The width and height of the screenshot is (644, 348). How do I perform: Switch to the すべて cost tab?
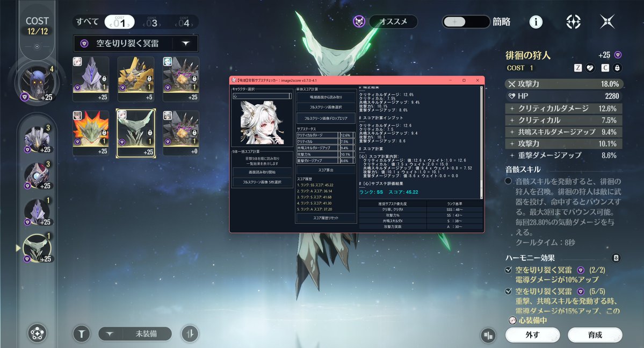click(x=88, y=22)
